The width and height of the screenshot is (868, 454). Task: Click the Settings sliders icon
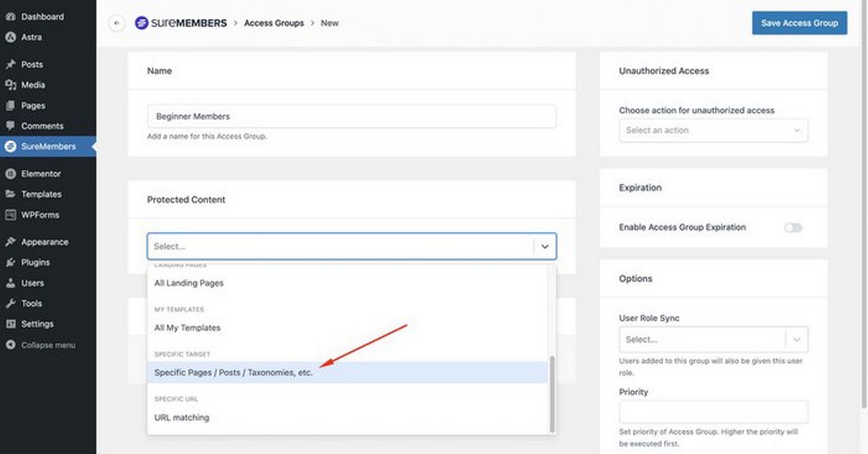coord(11,324)
